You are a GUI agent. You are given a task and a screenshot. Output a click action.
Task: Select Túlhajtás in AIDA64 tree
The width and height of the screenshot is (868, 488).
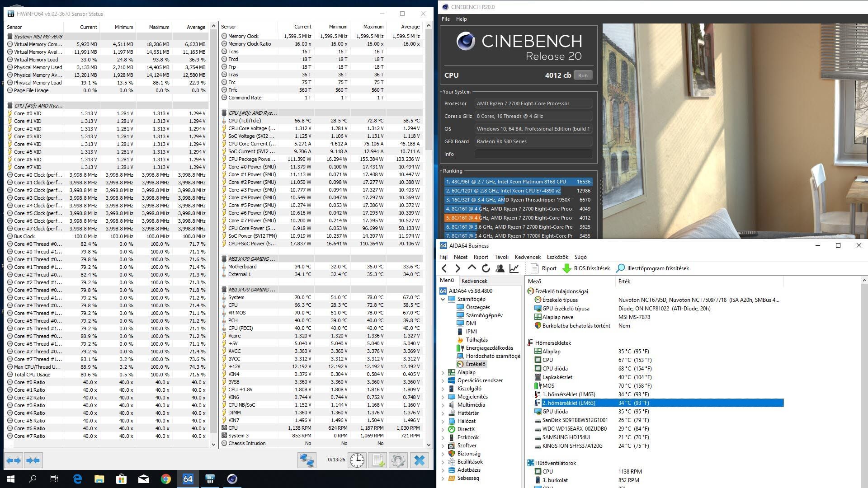click(476, 340)
